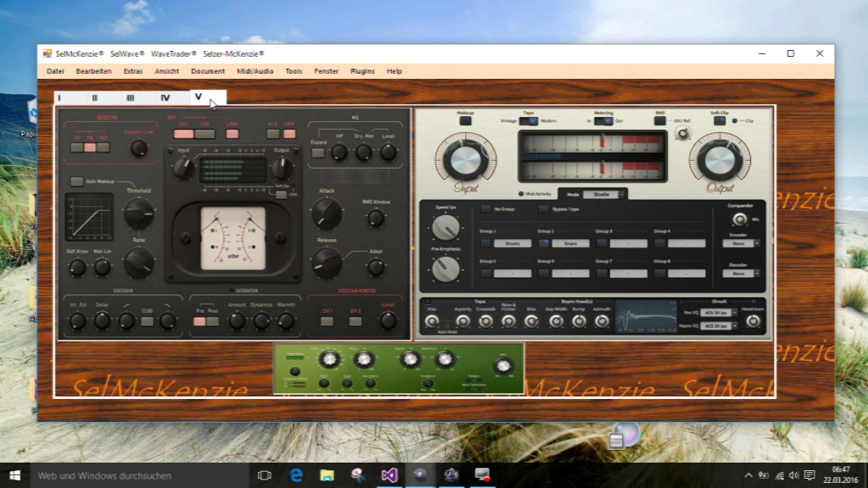Click the compressor Ratio knob
Image resolution: width=868 pixels, height=488 pixels.
click(x=138, y=263)
